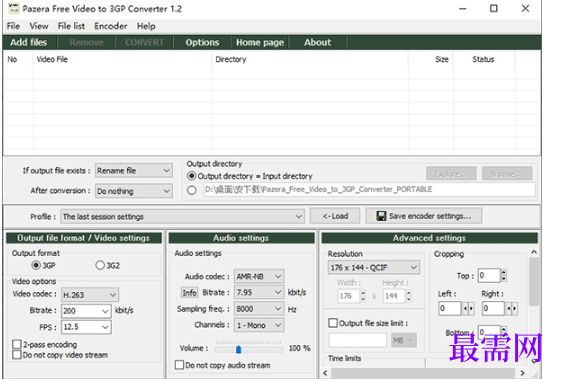Click the Right cropping input field

point(493,308)
